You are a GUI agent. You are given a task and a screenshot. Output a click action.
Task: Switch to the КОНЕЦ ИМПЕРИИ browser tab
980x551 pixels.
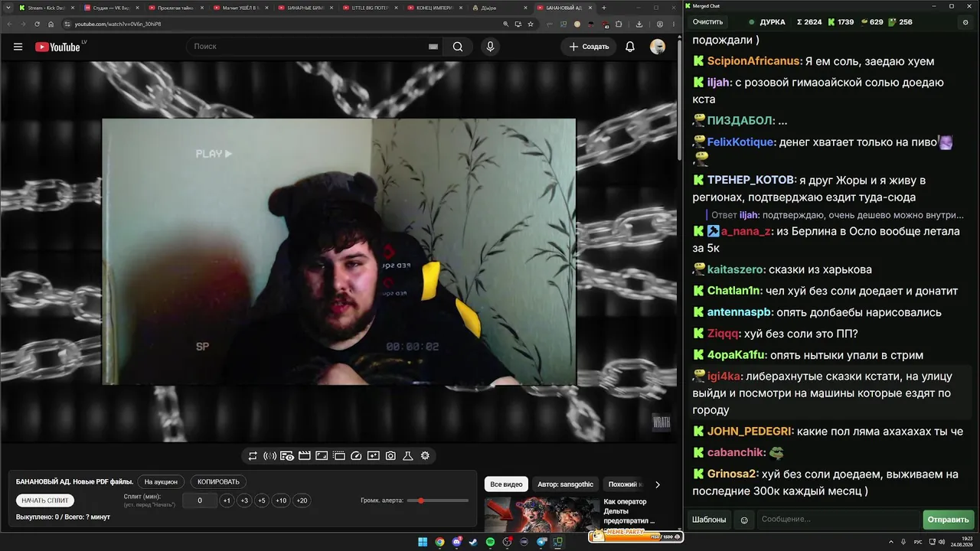pyautogui.click(x=434, y=8)
